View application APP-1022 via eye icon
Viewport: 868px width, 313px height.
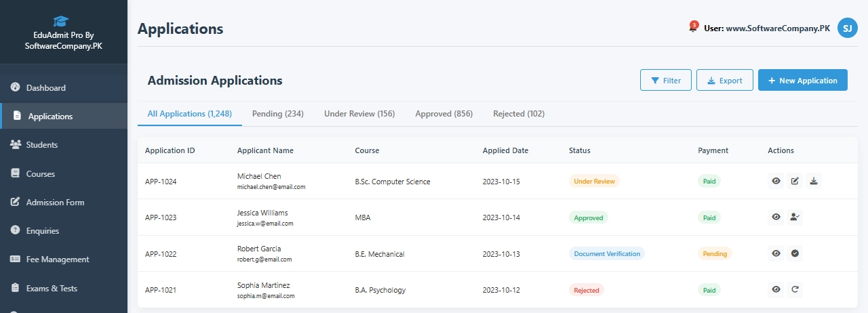776,253
